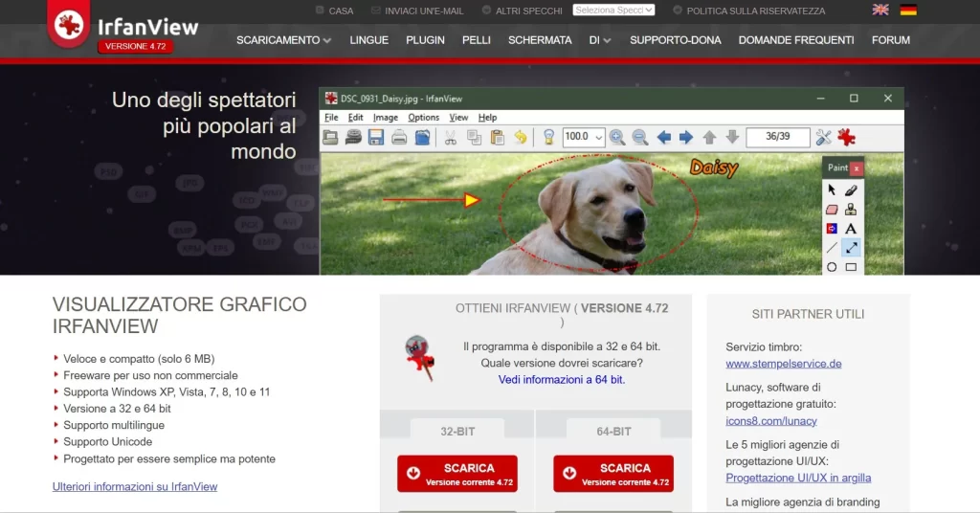Screen dimensions: 980x513
Task: Switch site to German via Germany flag
Action: point(908,10)
